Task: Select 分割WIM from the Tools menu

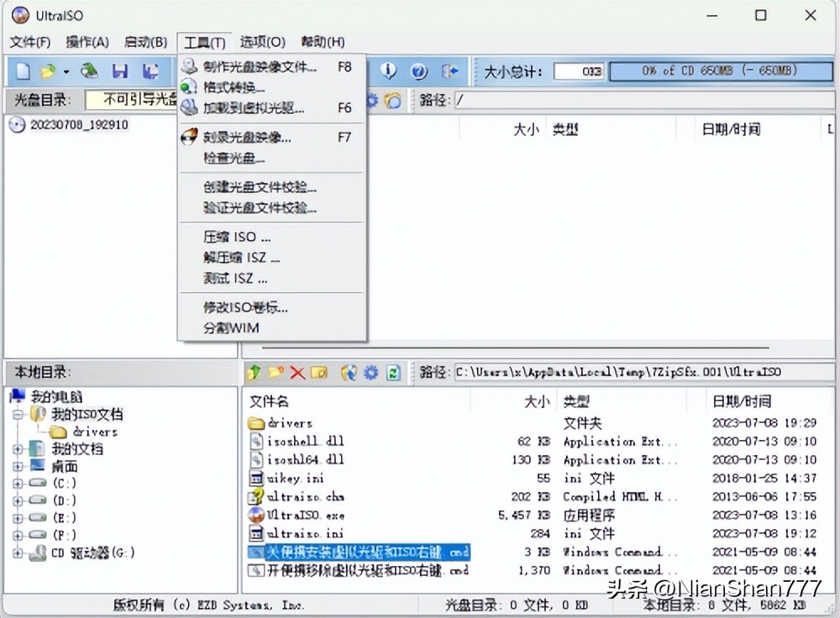Action: coord(232,328)
